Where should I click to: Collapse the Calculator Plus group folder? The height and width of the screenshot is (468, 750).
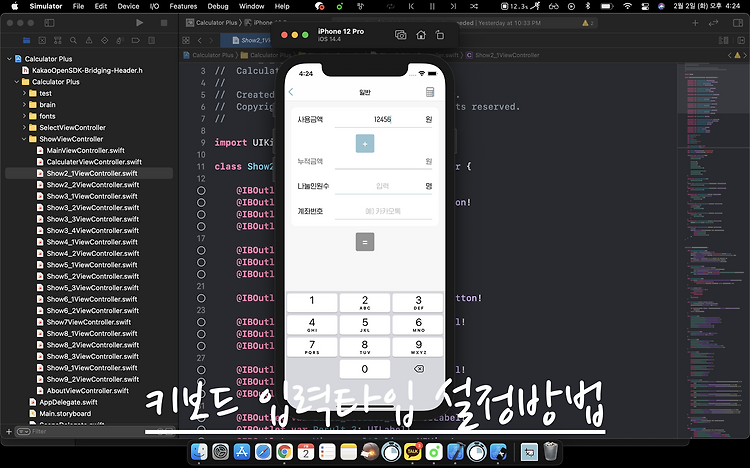coord(17,82)
